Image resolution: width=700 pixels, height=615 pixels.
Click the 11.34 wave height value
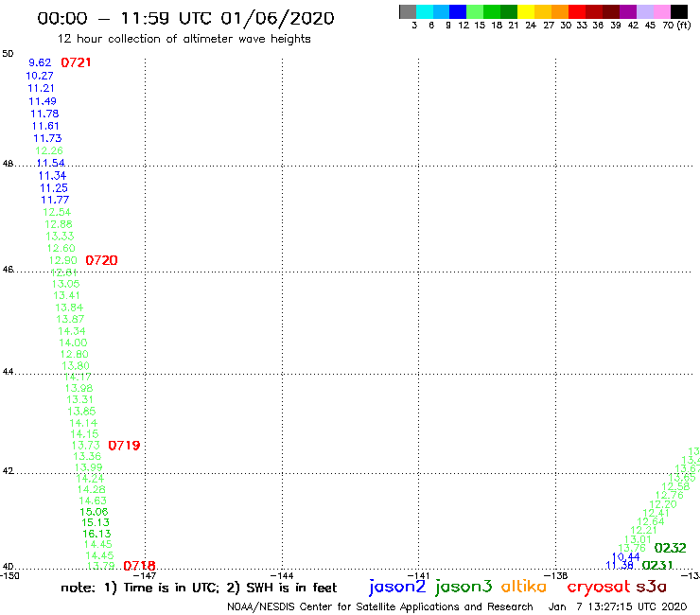pos(52,176)
